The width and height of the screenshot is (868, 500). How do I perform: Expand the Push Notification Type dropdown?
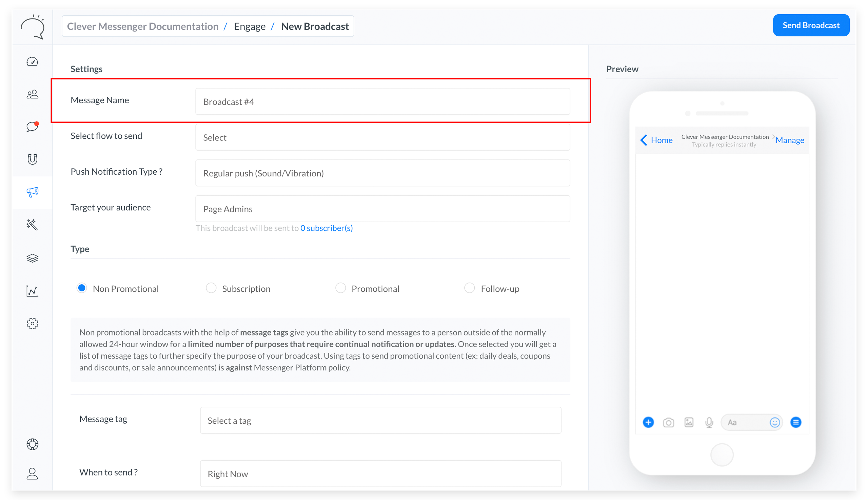tap(382, 173)
